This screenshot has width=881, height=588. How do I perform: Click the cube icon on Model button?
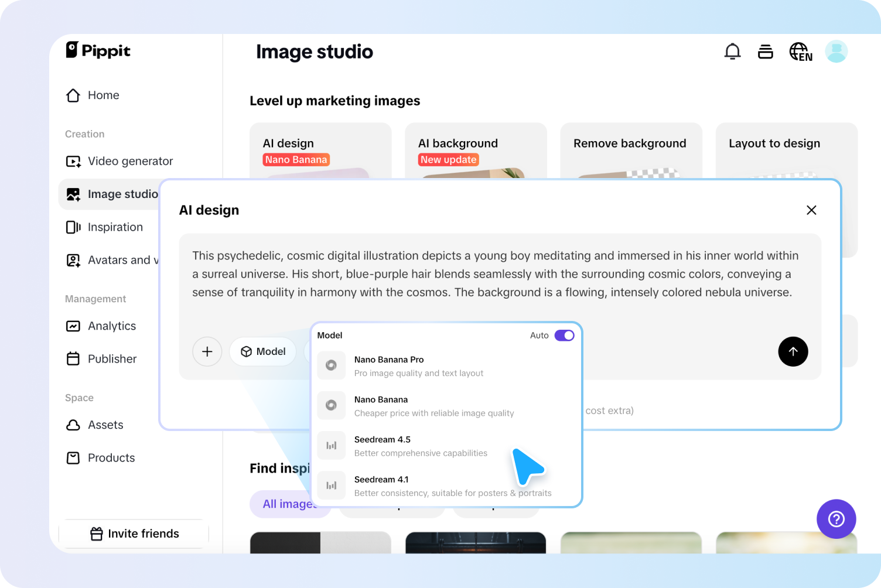click(x=247, y=351)
